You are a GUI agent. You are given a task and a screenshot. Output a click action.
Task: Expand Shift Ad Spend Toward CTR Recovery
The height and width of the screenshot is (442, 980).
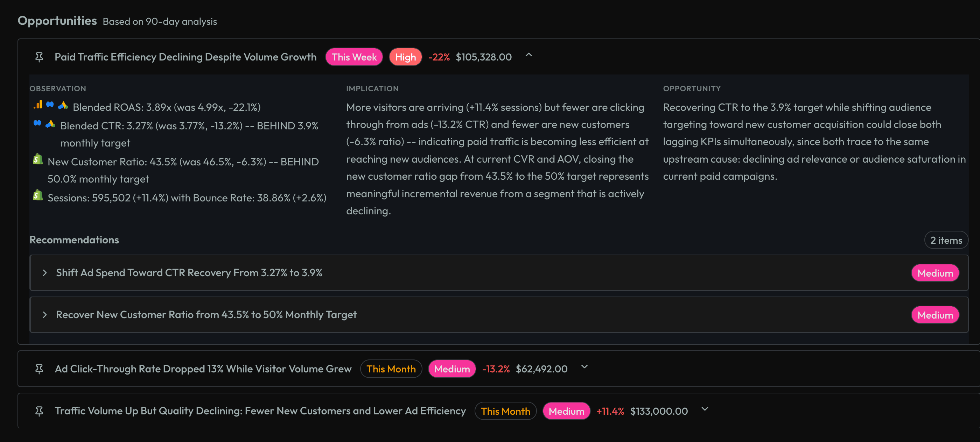45,272
